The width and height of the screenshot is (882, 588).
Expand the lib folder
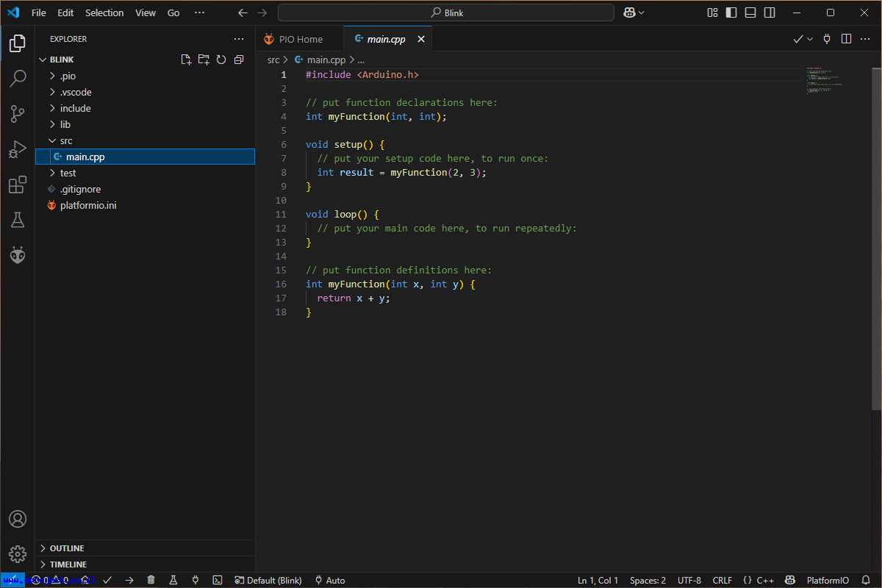(53, 124)
